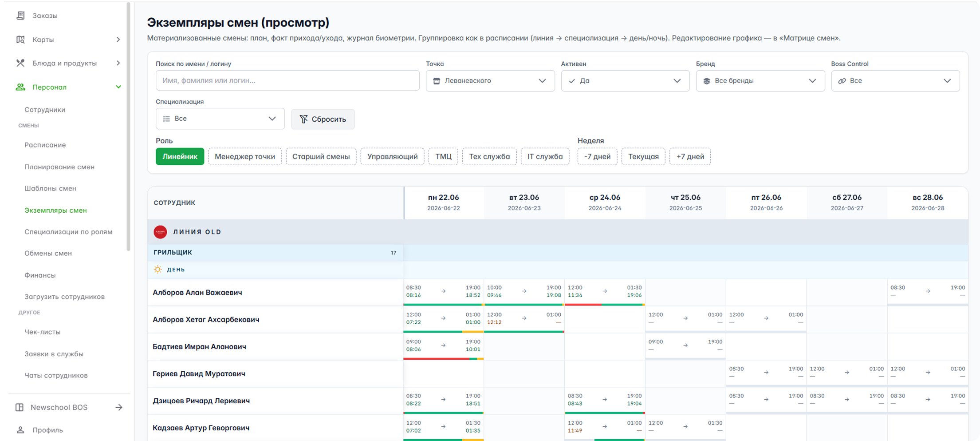Open Финансы page
Viewport: 980px width, 441px height.
click(40, 275)
